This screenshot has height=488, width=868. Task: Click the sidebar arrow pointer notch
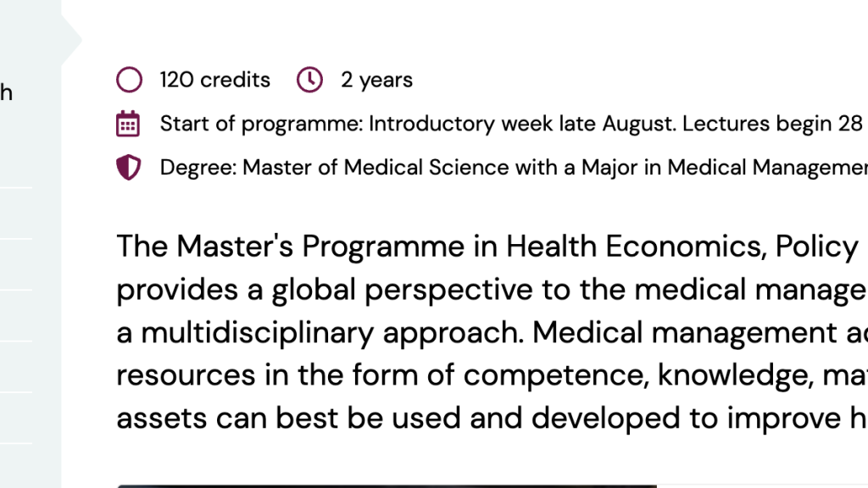click(x=72, y=40)
